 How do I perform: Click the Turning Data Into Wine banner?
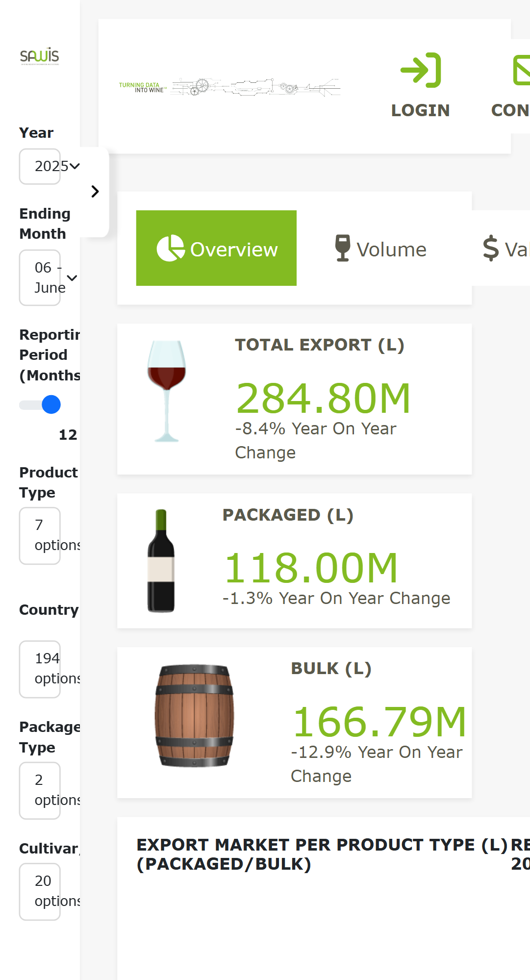229,87
